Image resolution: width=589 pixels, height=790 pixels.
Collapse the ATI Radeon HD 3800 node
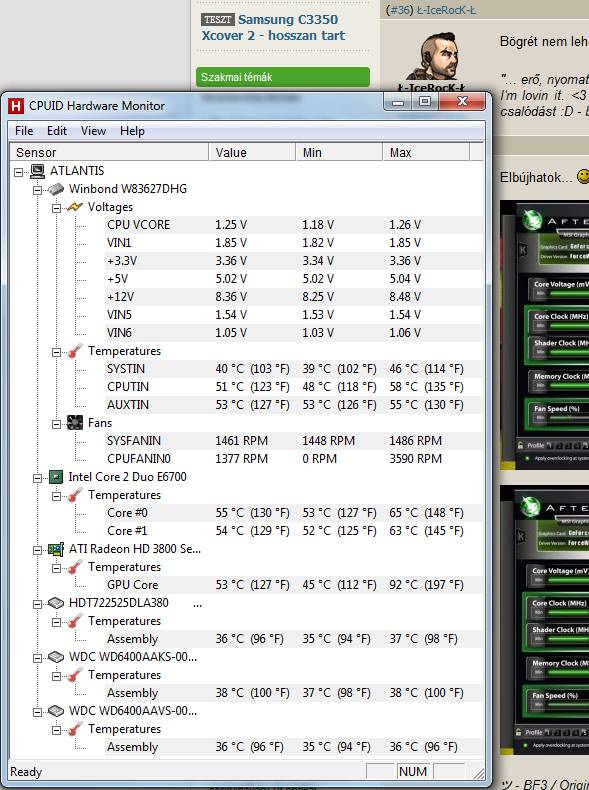pos(37,550)
